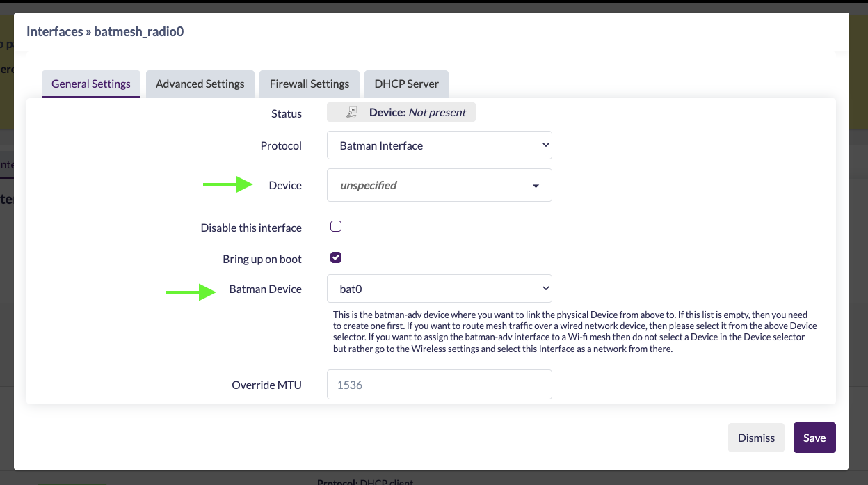Uncheck the Bring up on boot checkbox
The width and height of the screenshot is (868, 485).
tap(336, 257)
